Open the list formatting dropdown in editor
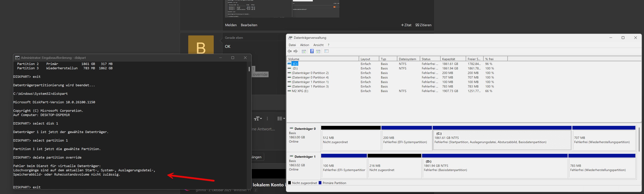The height and width of the screenshot is (194, 644). [281, 119]
